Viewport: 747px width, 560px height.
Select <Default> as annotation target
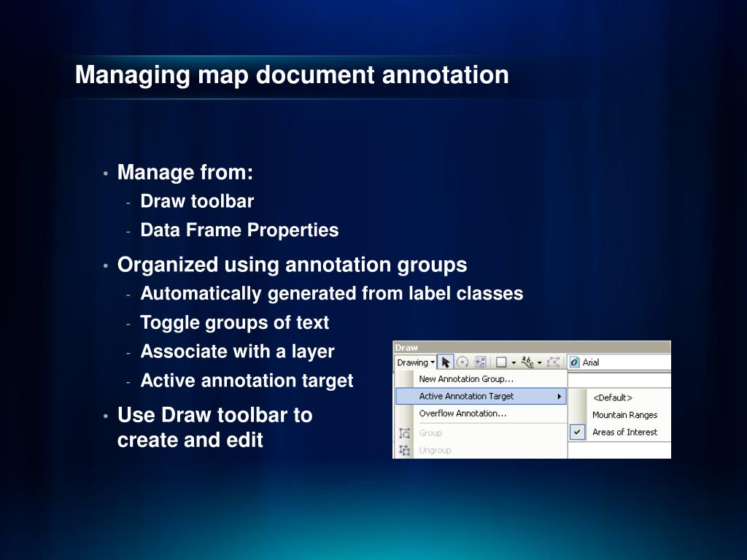(613, 397)
